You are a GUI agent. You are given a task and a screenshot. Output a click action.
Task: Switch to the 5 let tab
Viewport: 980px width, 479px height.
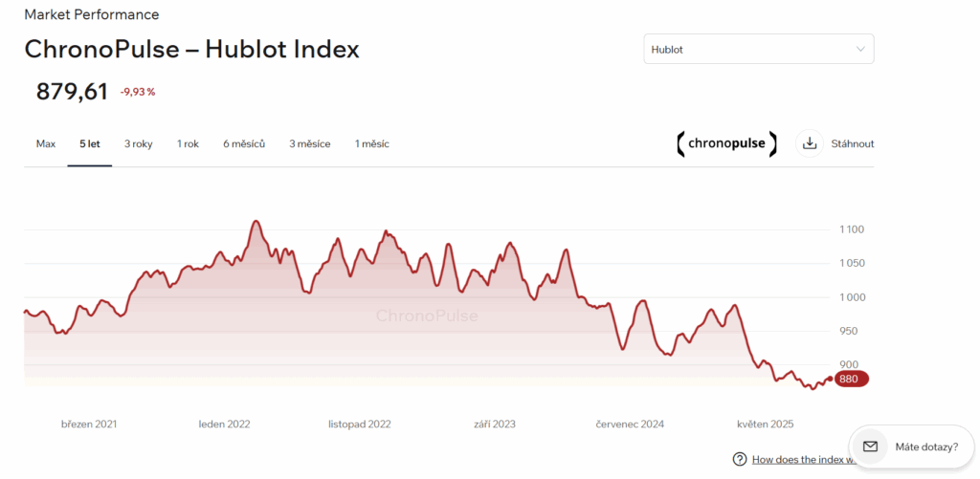[90, 144]
